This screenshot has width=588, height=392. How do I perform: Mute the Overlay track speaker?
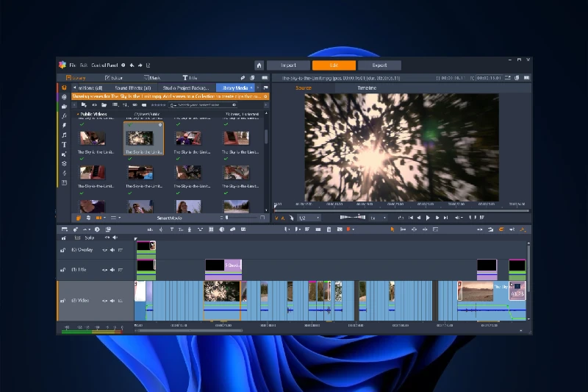pyautogui.click(x=112, y=250)
